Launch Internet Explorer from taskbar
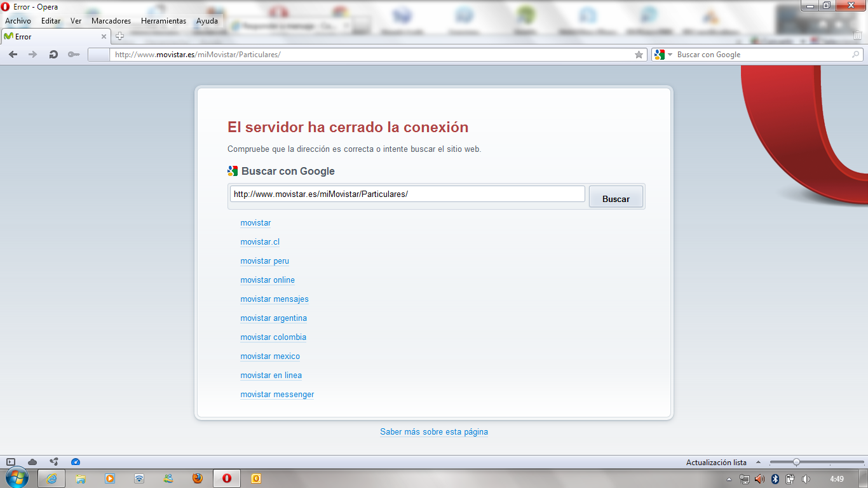The image size is (868, 488). coord(51,478)
